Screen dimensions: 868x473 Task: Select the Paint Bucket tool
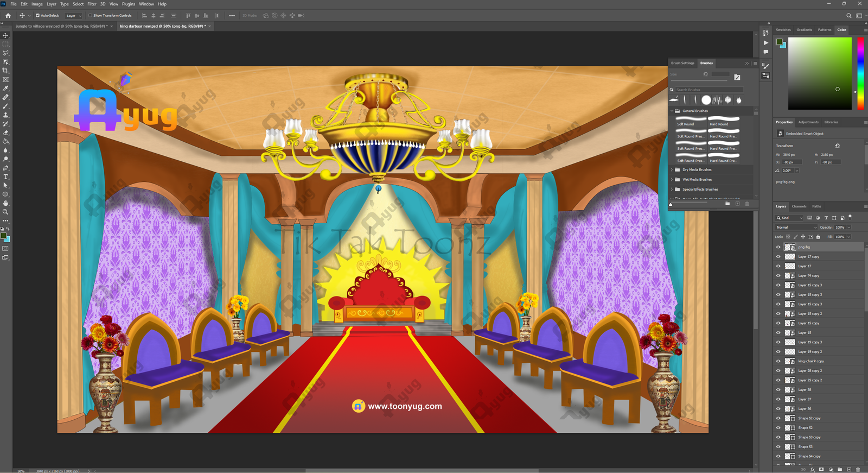pyautogui.click(x=6, y=141)
